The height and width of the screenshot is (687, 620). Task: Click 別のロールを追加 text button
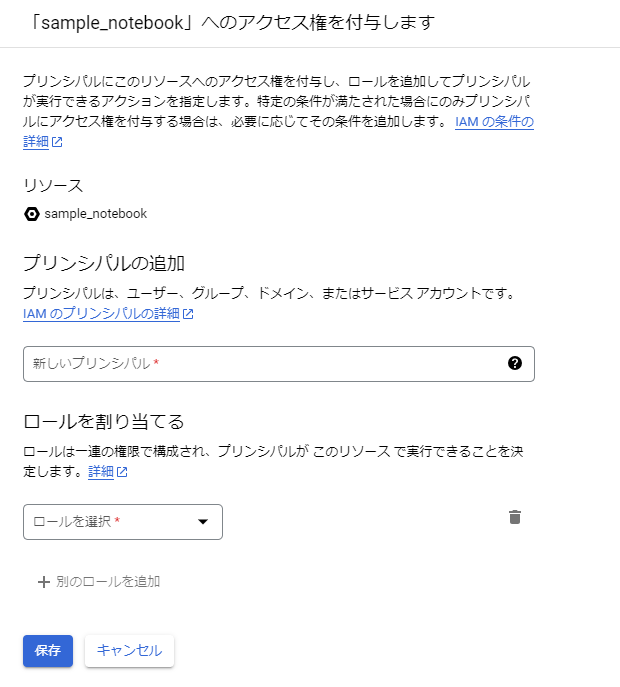tap(108, 581)
